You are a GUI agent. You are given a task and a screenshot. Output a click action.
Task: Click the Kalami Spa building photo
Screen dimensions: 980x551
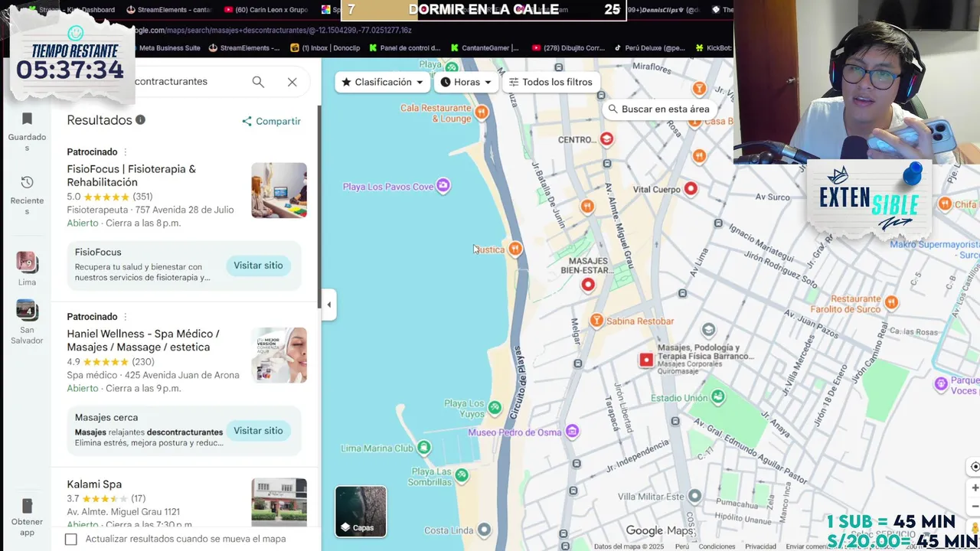coord(279,502)
